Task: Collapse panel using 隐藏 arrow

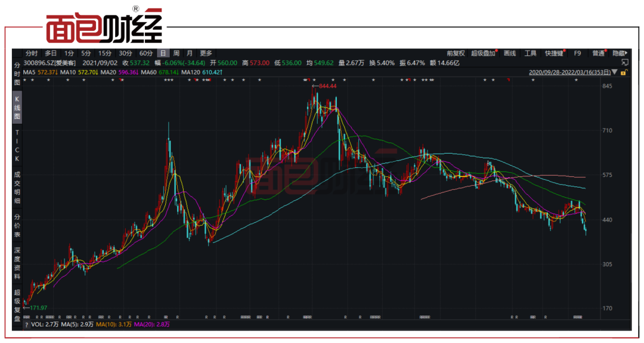Action: click(621, 53)
